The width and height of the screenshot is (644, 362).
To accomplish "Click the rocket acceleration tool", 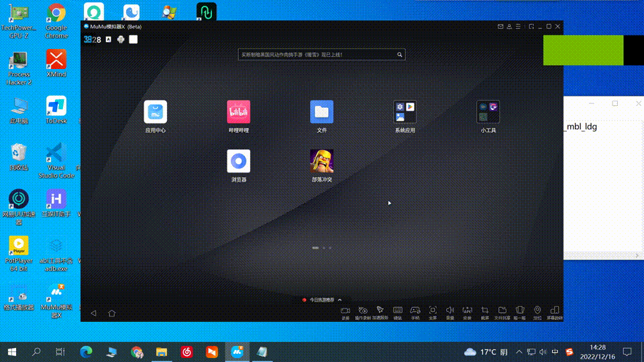I will (x=380, y=313).
